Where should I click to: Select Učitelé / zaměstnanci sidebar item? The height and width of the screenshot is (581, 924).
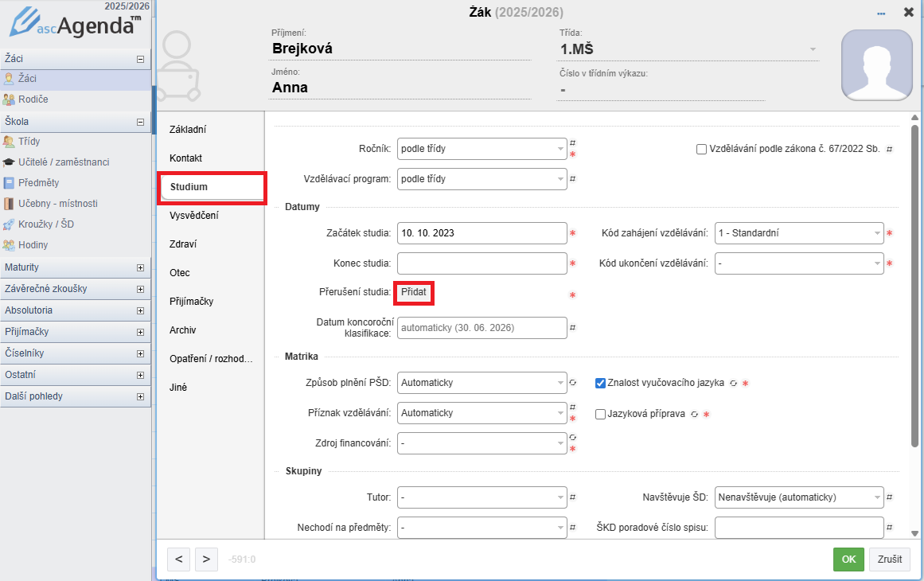click(64, 162)
